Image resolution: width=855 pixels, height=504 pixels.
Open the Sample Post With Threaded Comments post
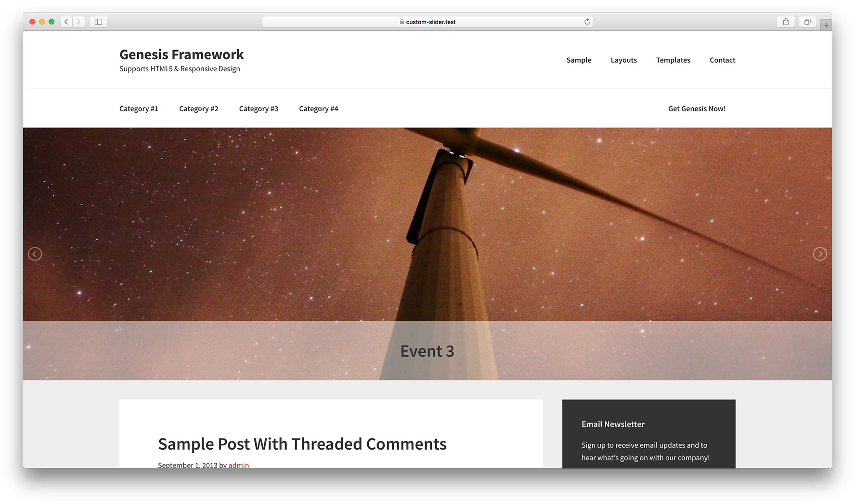tap(302, 444)
